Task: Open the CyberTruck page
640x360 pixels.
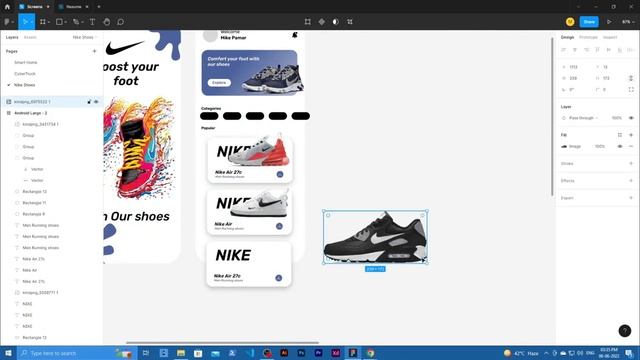Action: [x=24, y=74]
